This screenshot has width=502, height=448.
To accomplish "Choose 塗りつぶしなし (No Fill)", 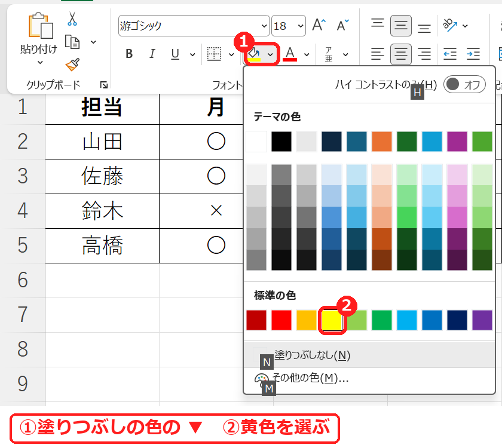I will [369, 355].
